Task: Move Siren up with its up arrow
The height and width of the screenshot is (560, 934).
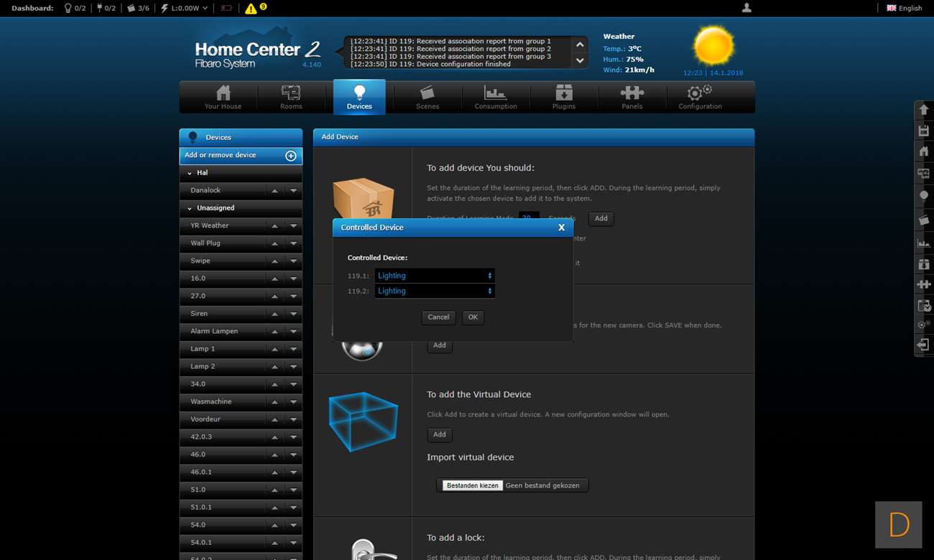Action: point(274,314)
